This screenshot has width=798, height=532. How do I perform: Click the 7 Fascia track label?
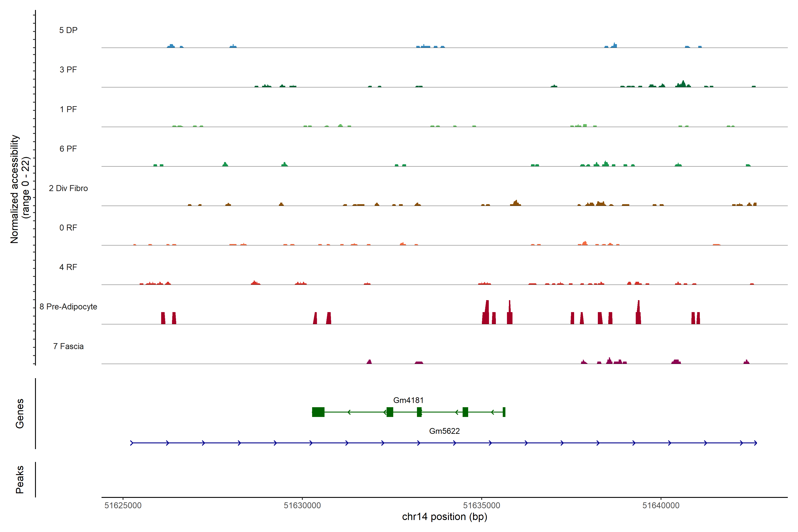68,346
